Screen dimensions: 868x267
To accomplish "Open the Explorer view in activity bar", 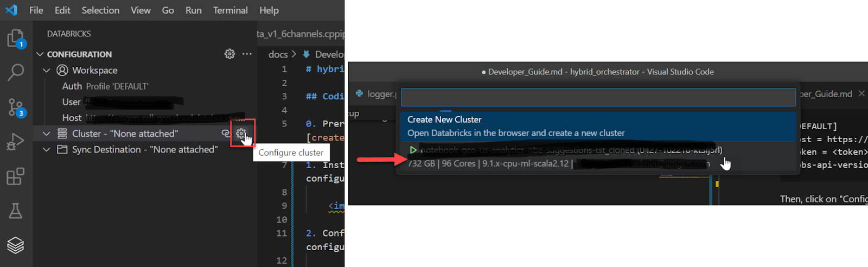I will click(x=16, y=39).
